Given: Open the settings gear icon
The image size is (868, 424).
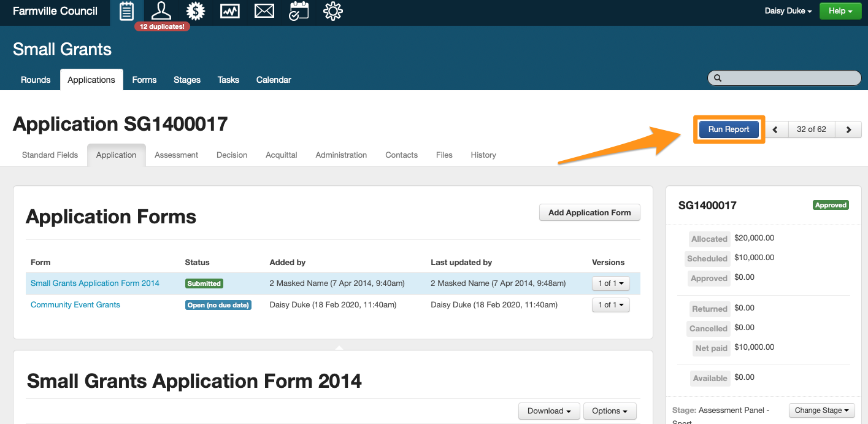Looking at the screenshot, I should click(333, 11).
